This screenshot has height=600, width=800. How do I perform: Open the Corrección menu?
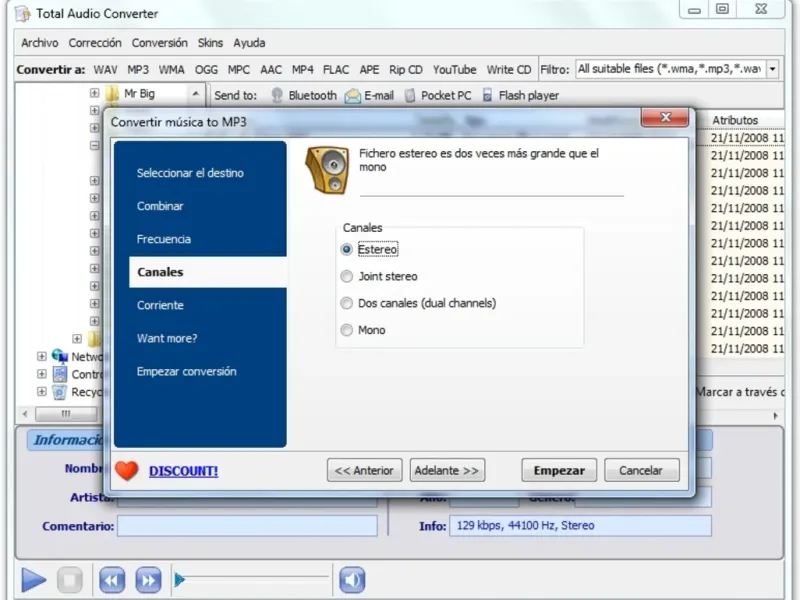[95, 43]
